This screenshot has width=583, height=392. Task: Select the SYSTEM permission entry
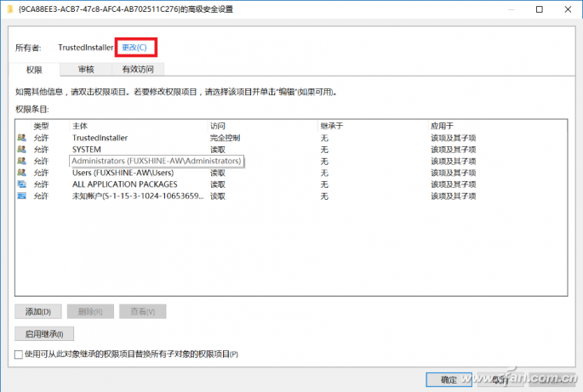click(86, 149)
